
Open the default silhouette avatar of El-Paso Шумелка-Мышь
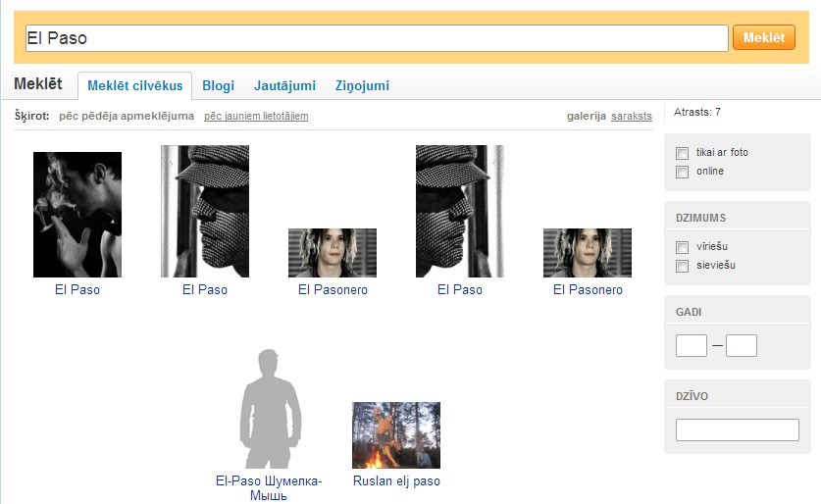point(270,409)
